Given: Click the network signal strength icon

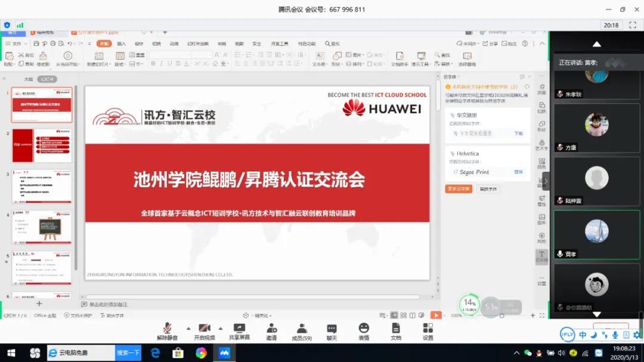Looking at the screenshot, I should point(20,25).
